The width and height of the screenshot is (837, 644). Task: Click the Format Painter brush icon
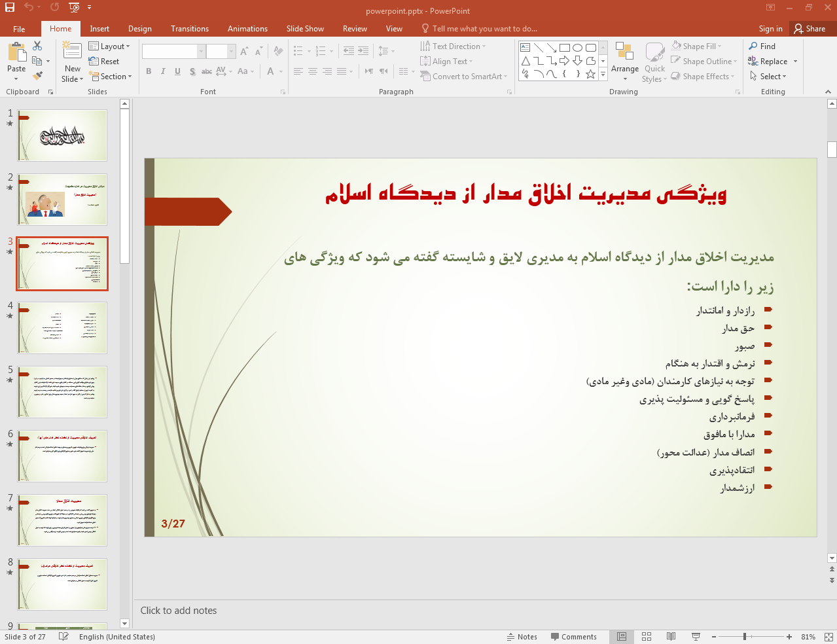(37, 76)
